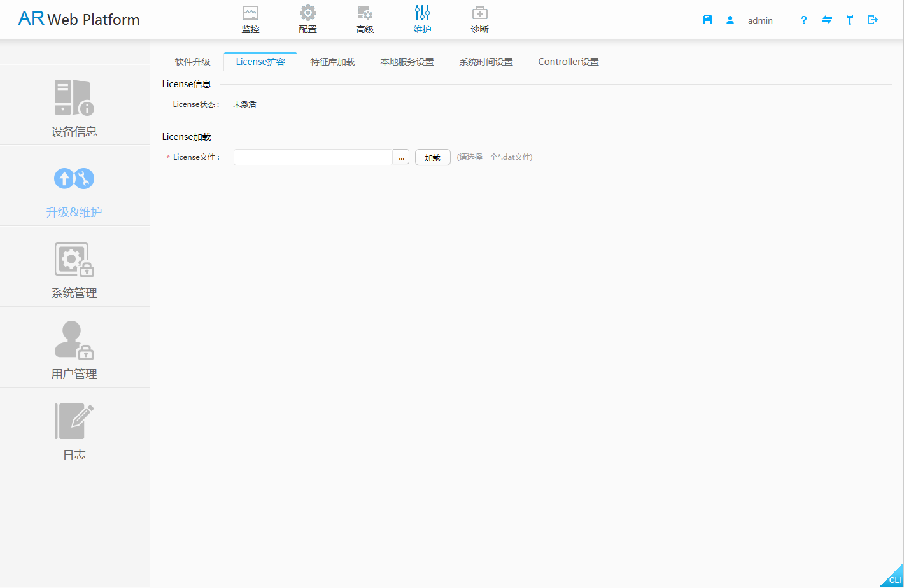Select 系统管理 system management in sidebar
The width and height of the screenshot is (904, 588).
pyautogui.click(x=74, y=269)
